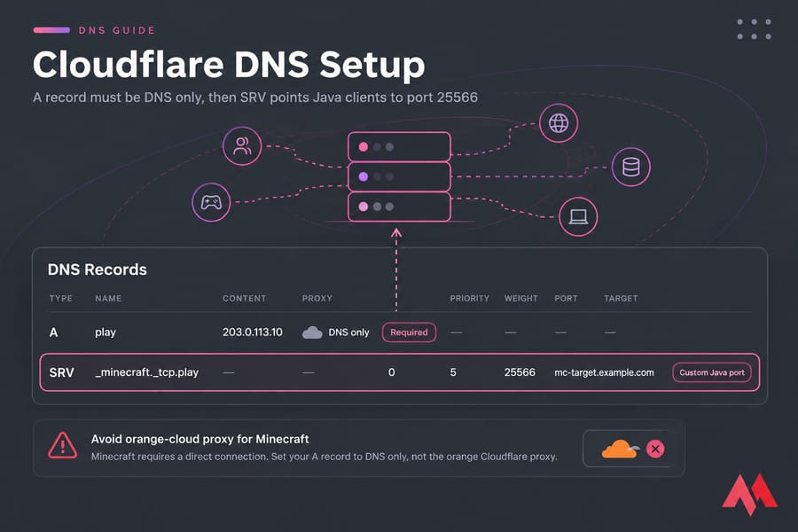Click the bottom server rack unit
Image resolution: width=798 pixels, height=532 pixels.
400,207
